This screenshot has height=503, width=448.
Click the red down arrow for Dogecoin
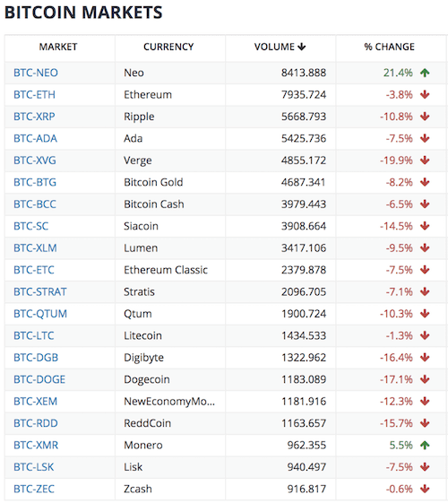pos(425,379)
